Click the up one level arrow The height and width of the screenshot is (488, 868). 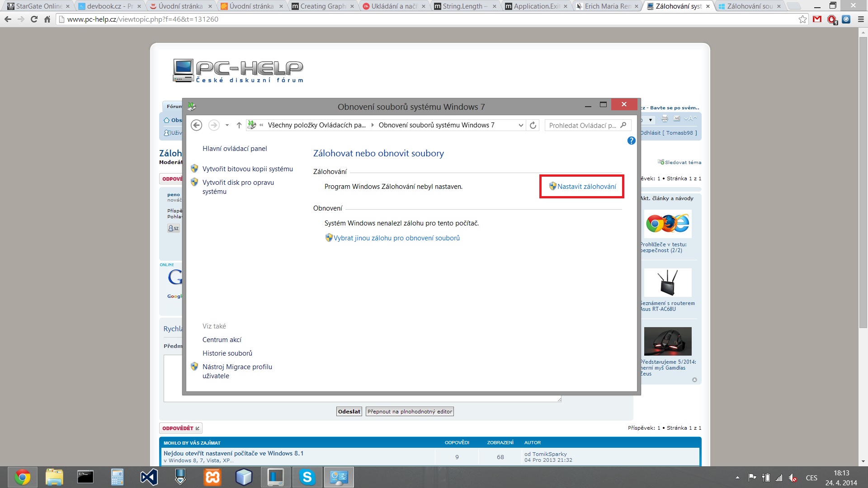239,125
